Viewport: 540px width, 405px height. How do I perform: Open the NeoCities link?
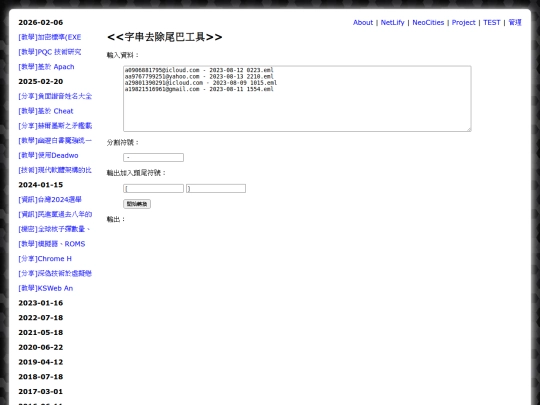[428, 22]
